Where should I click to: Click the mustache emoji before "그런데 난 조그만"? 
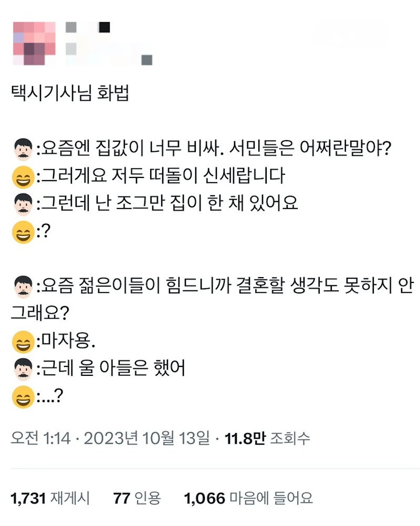[22, 204]
